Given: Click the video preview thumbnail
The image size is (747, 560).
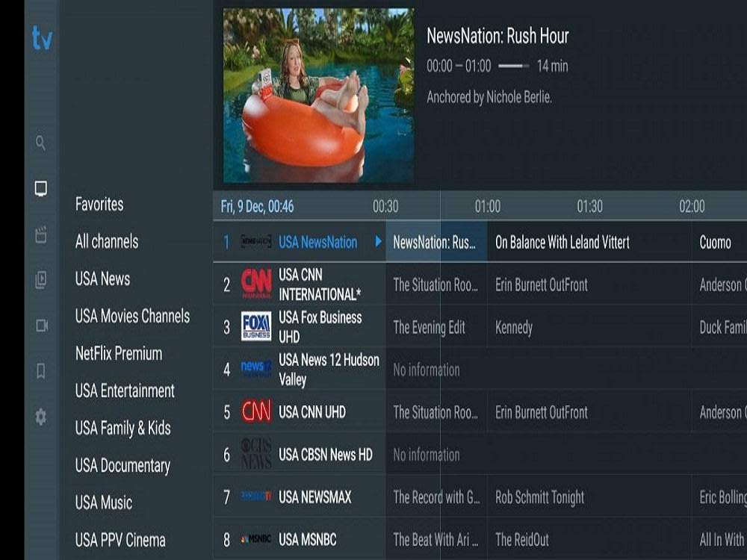Looking at the screenshot, I should 318,96.
